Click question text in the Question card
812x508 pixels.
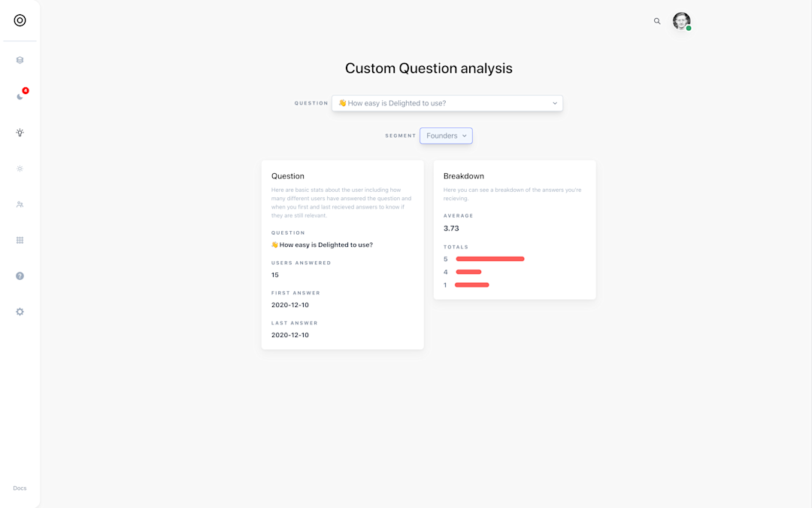(322, 245)
